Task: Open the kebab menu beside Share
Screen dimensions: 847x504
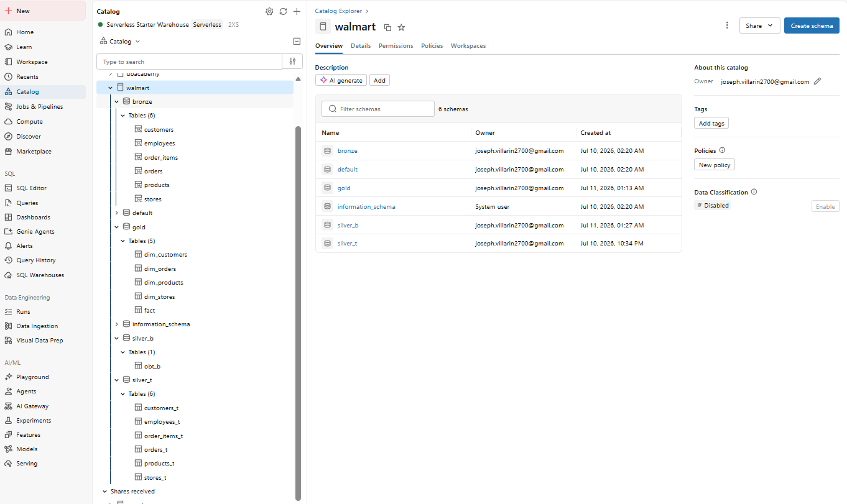Action: pyautogui.click(x=727, y=25)
